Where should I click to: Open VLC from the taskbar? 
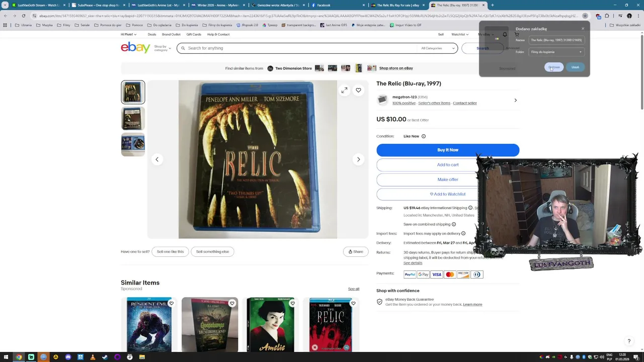pyautogui.click(x=93, y=357)
